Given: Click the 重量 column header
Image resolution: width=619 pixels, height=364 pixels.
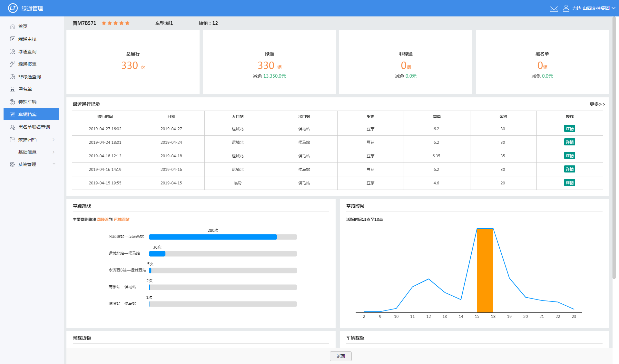Looking at the screenshot, I should pyautogui.click(x=437, y=117).
